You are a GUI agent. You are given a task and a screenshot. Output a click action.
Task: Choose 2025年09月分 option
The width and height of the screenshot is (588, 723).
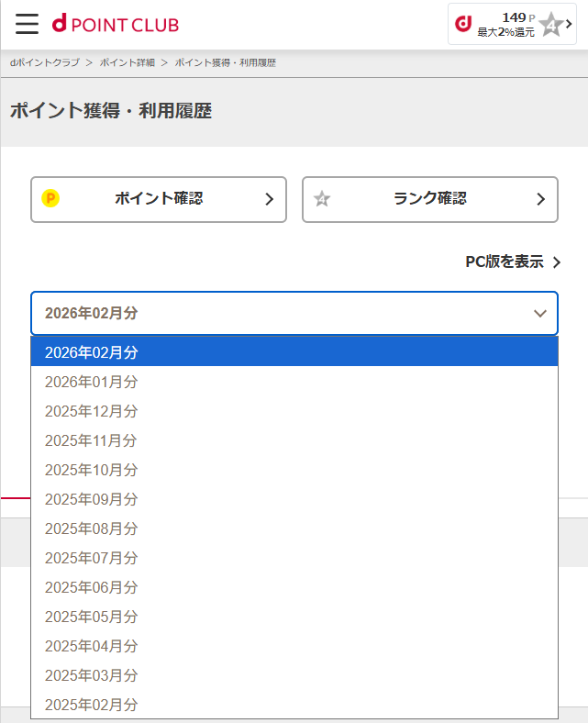(x=92, y=499)
